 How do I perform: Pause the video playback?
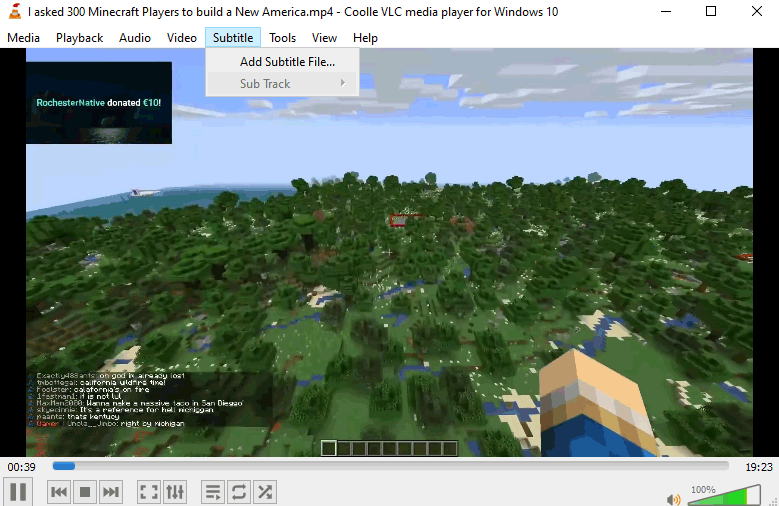click(18, 491)
